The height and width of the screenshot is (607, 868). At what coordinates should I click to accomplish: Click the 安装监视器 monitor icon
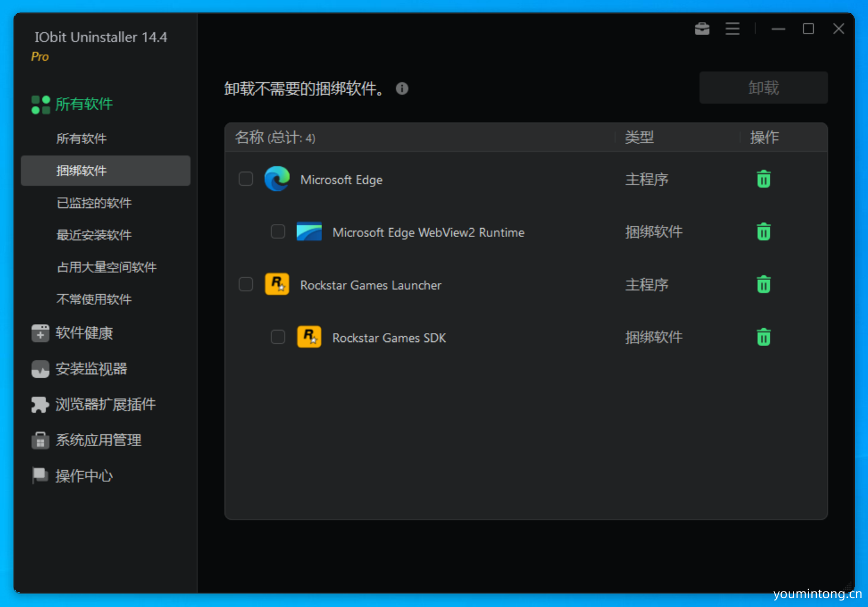coord(40,369)
